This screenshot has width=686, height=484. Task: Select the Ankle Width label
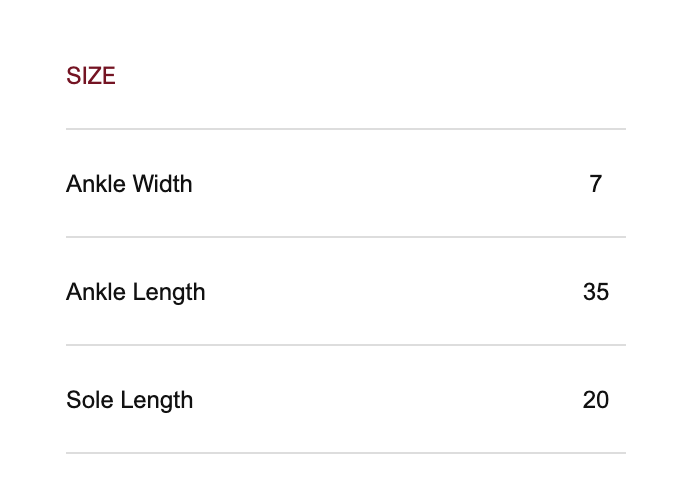[129, 184]
